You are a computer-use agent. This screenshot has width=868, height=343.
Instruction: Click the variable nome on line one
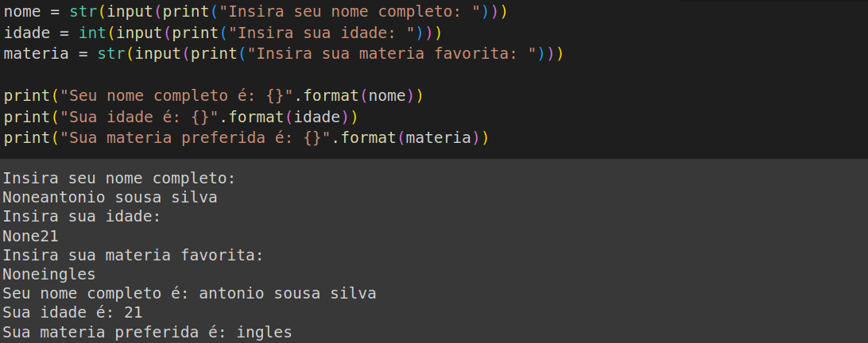pos(22,12)
